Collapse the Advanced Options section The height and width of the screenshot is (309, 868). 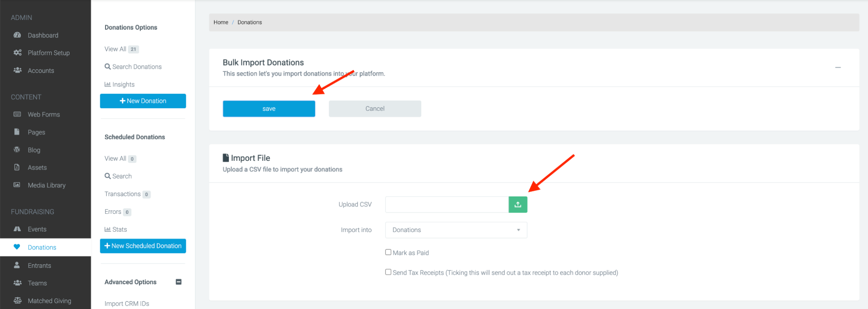click(178, 282)
